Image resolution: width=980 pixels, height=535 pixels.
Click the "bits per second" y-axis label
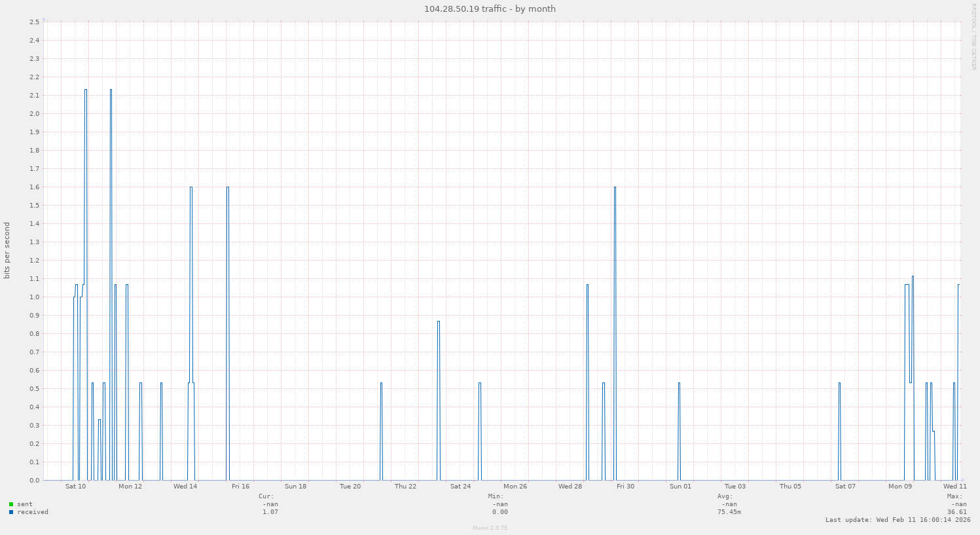coord(7,251)
